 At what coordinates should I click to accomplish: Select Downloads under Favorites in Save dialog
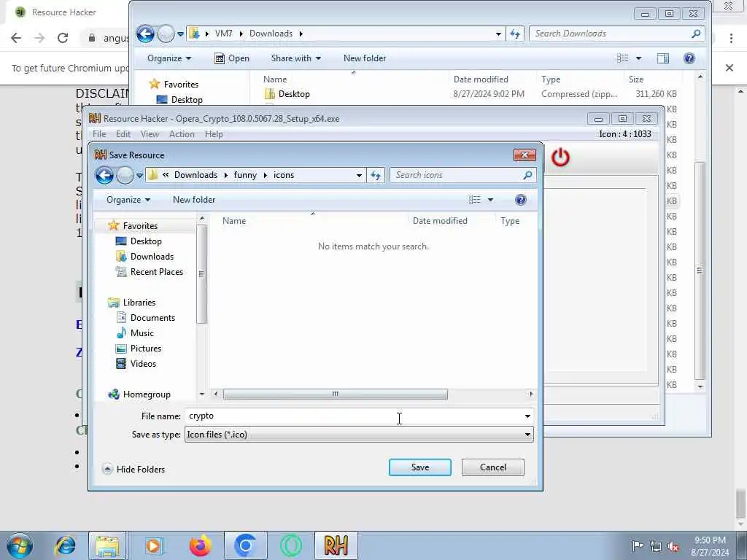[144, 257]
